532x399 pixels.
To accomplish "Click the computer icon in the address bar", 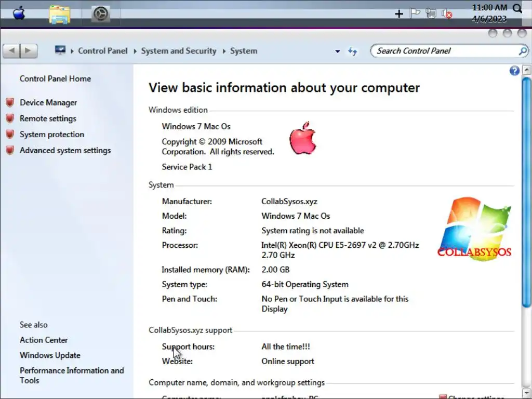I will point(60,50).
